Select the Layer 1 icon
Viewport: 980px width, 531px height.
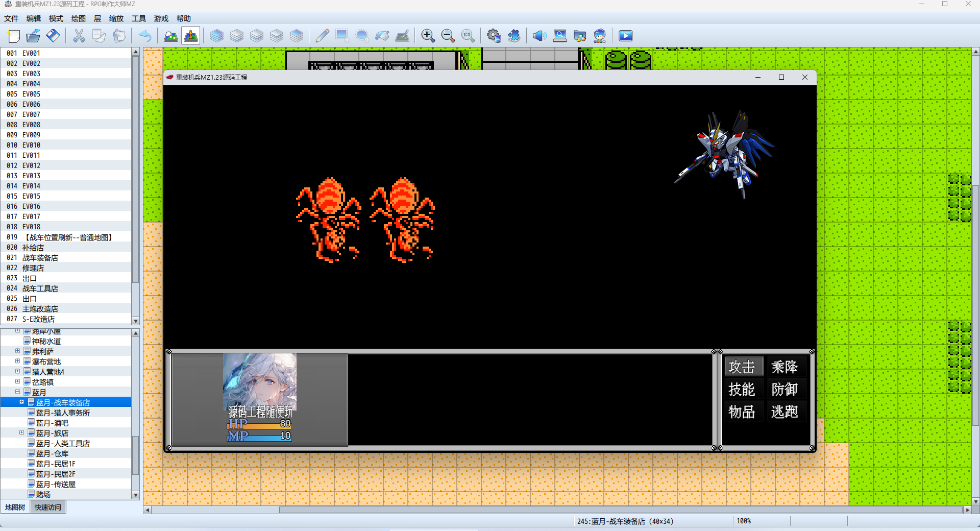[x=237, y=36]
